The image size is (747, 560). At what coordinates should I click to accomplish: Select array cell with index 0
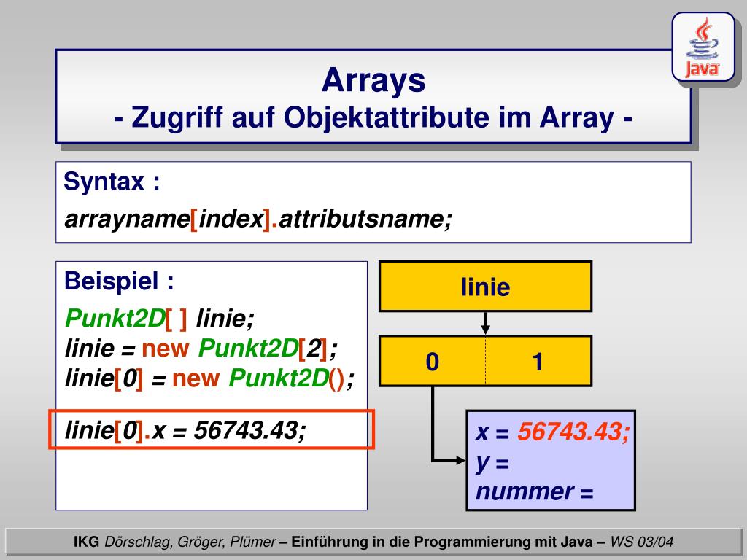coord(433,361)
